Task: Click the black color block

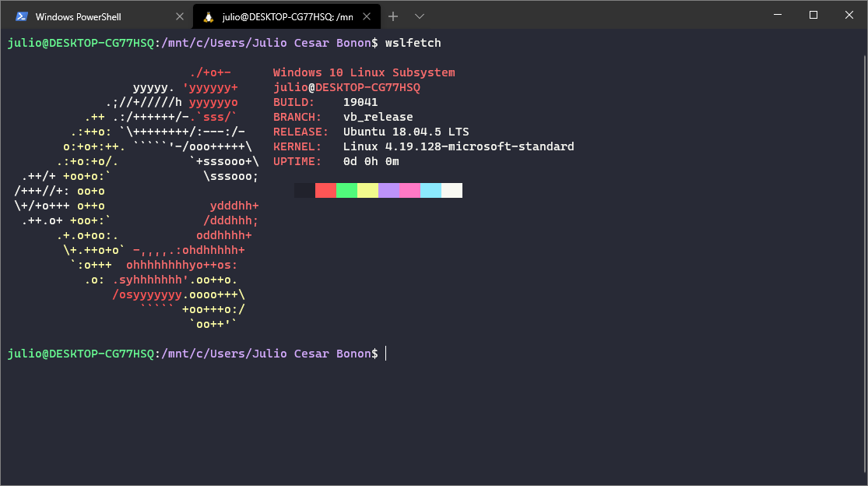Action: [x=305, y=190]
